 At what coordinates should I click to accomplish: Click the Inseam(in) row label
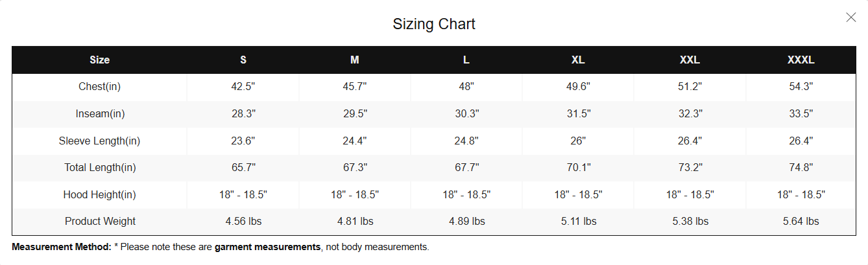(100, 114)
